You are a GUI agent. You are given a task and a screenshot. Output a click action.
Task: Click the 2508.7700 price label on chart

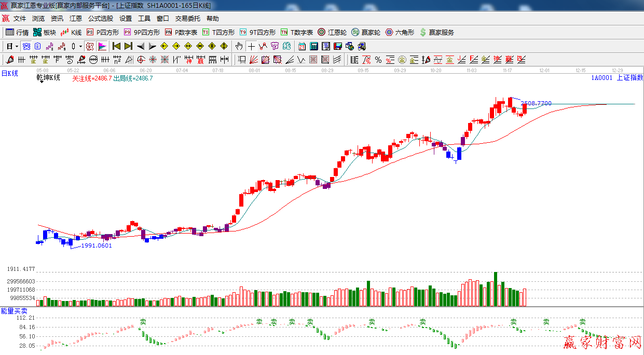pos(536,103)
